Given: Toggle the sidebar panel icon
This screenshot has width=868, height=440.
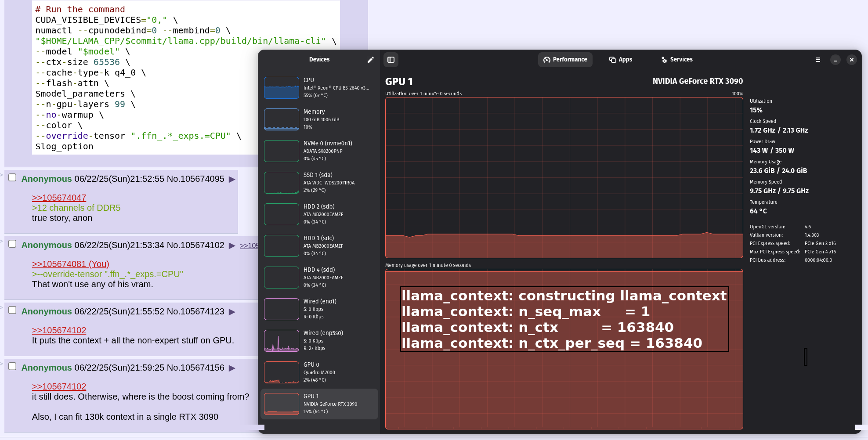Looking at the screenshot, I should 391,60.
